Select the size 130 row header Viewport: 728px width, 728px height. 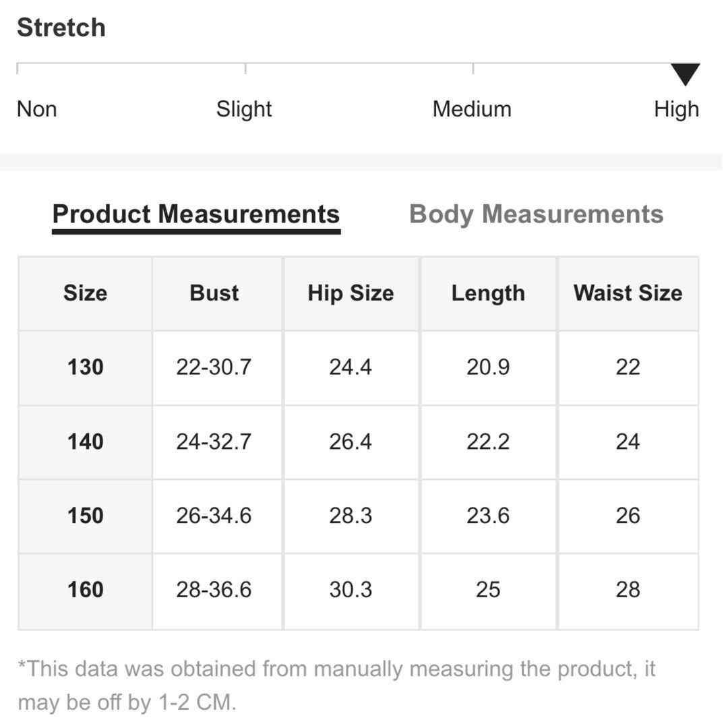pos(85,367)
